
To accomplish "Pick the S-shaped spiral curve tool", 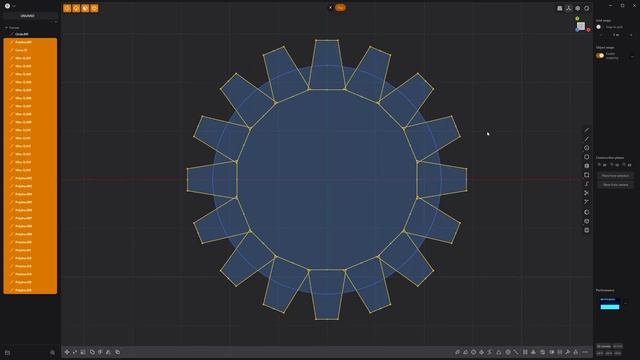I will 587,184.
